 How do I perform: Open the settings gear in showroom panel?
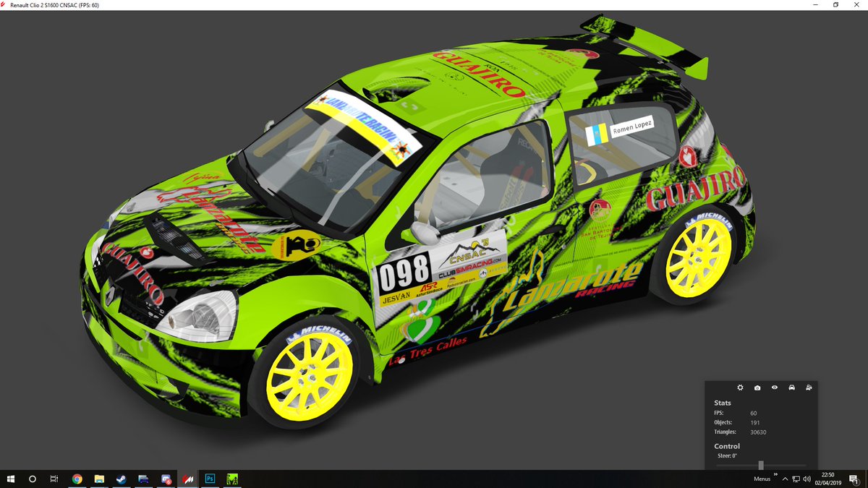(x=740, y=388)
